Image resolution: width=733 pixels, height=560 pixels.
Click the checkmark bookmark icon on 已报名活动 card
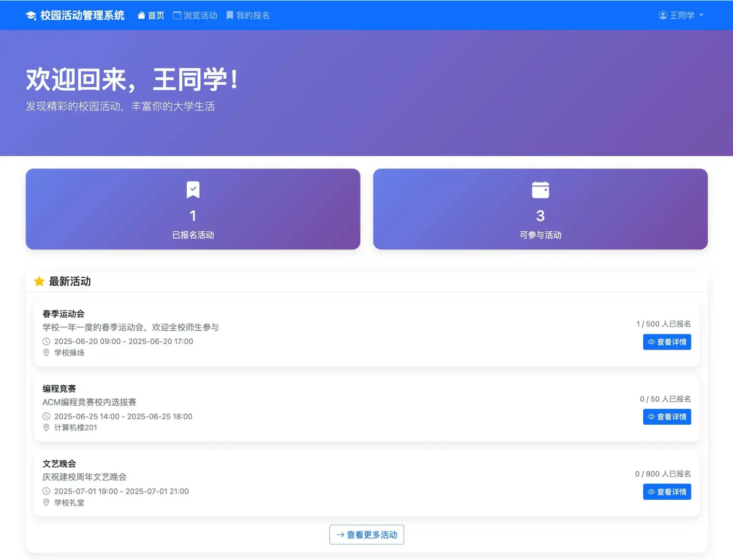(x=192, y=190)
